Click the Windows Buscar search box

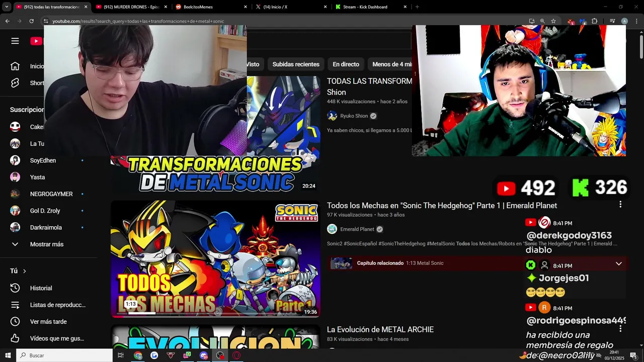click(x=64, y=355)
